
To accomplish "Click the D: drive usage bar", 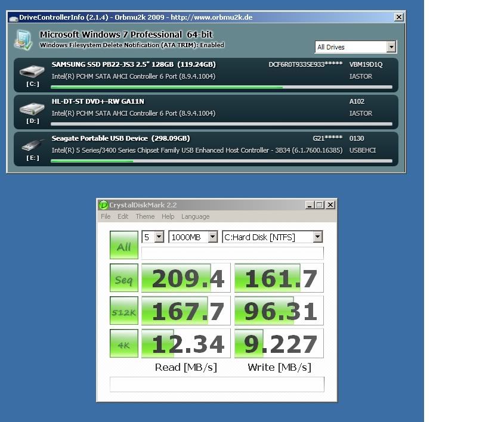I will click(221, 124).
